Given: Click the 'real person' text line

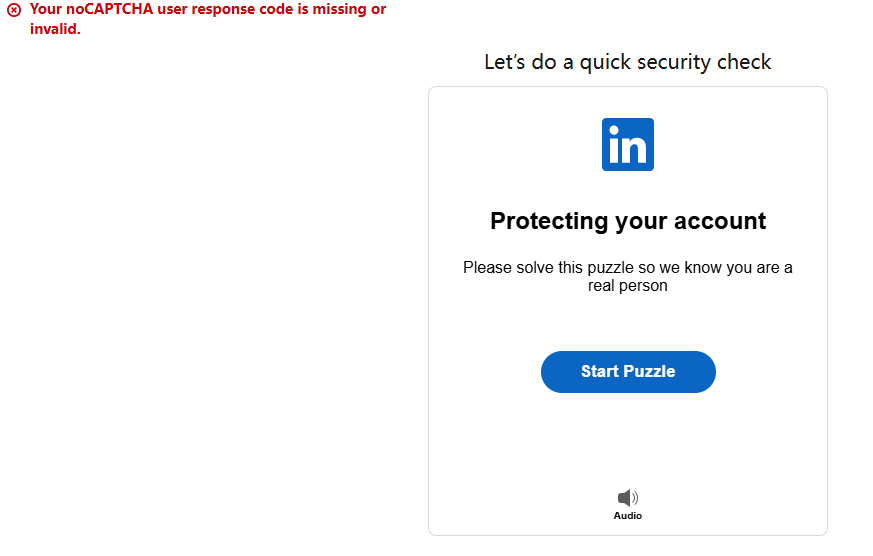Looking at the screenshot, I should click(627, 286).
